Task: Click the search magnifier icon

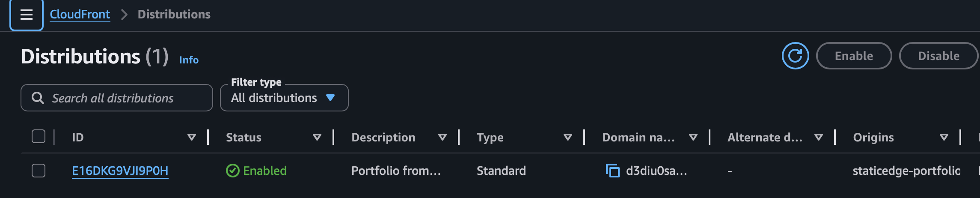Action: (x=38, y=98)
